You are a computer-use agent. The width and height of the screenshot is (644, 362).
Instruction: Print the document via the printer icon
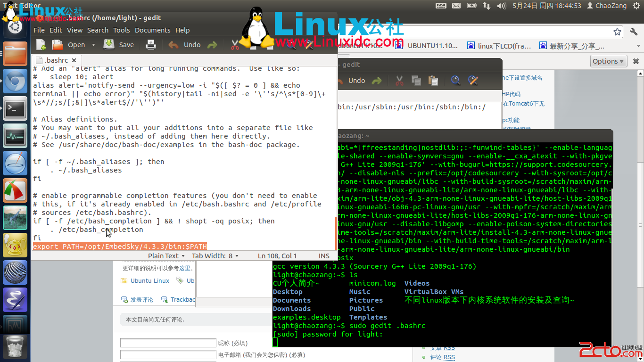[151, 45]
